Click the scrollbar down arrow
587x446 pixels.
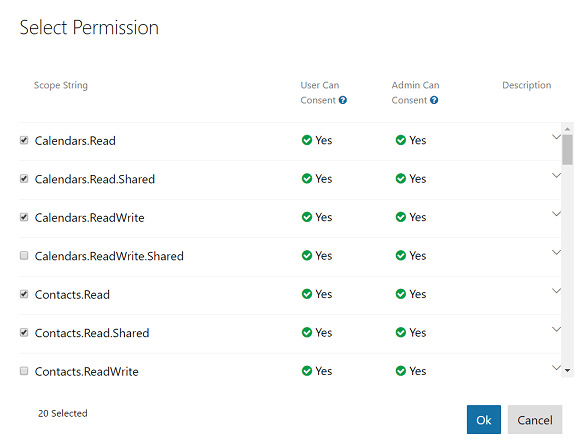click(568, 370)
